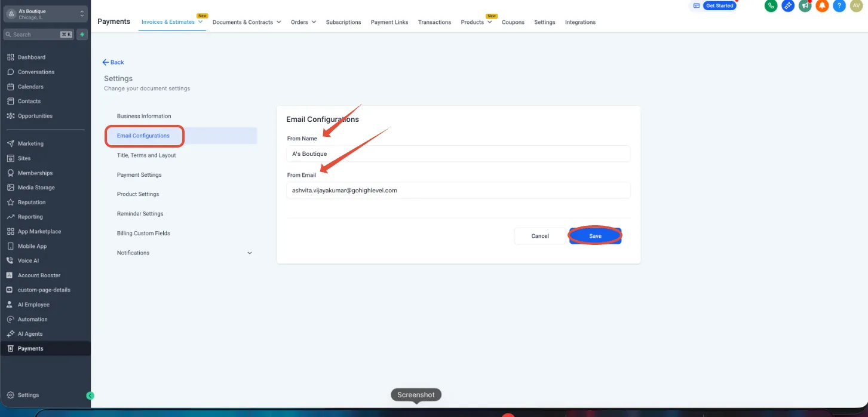Click the AV user avatar

point(856,6)
